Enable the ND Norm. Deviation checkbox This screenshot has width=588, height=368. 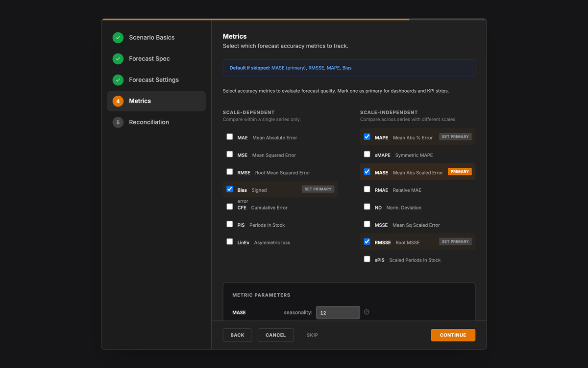[x=367, y=207]
